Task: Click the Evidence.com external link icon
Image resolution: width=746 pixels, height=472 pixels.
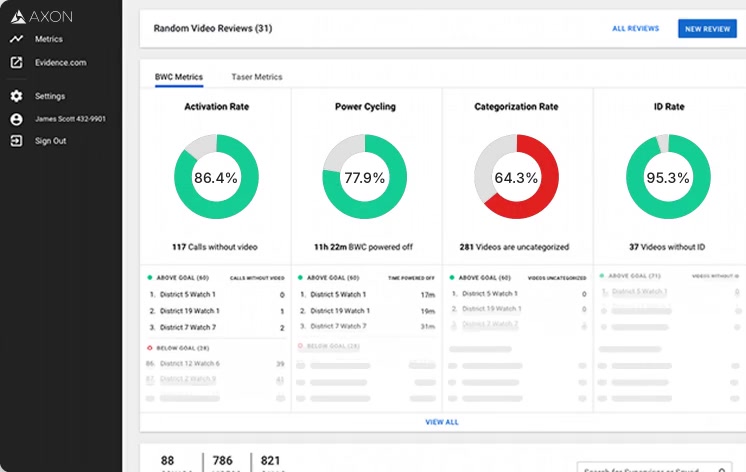Action: point(16,62)
